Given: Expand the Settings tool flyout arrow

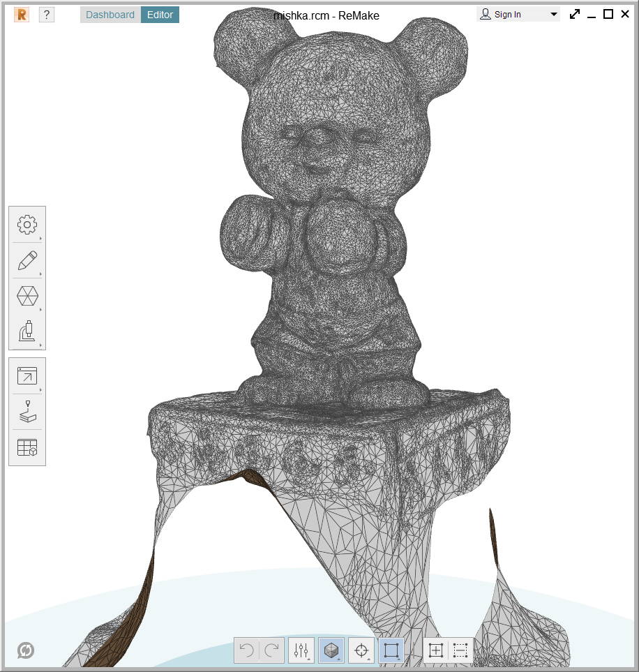Looking at the screenshot, I should (40, 238).
